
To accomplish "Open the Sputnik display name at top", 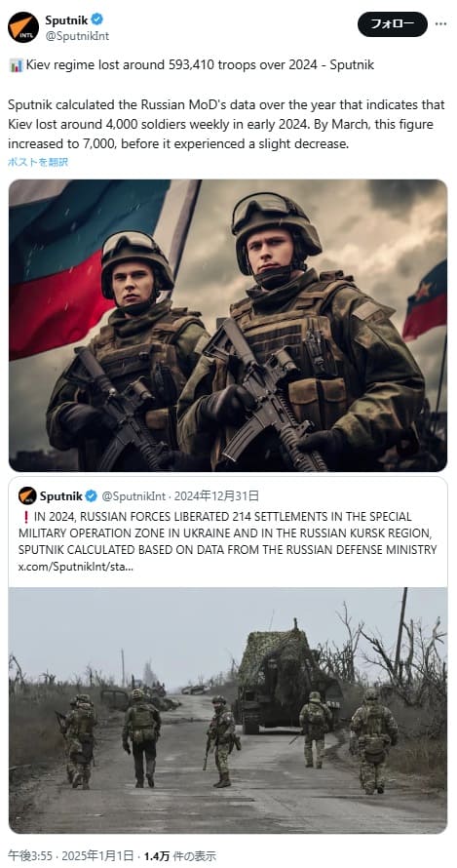I will pos(66,20).
